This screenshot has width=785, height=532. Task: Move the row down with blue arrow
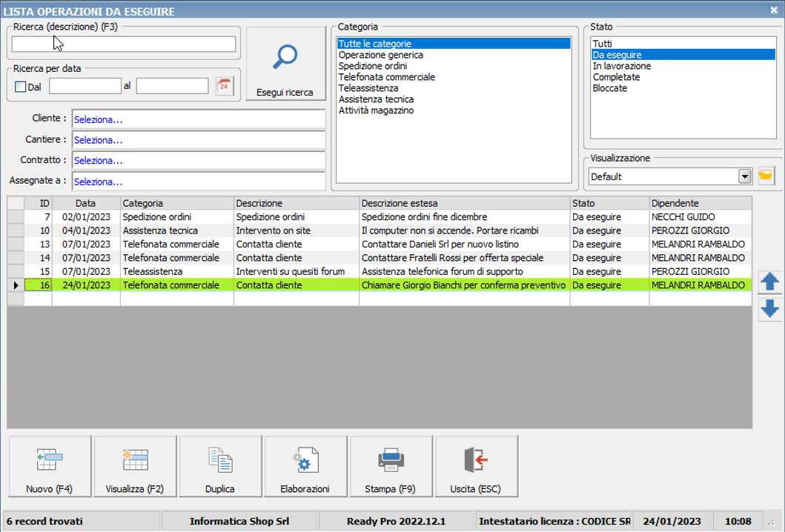(x=770, y=309)
